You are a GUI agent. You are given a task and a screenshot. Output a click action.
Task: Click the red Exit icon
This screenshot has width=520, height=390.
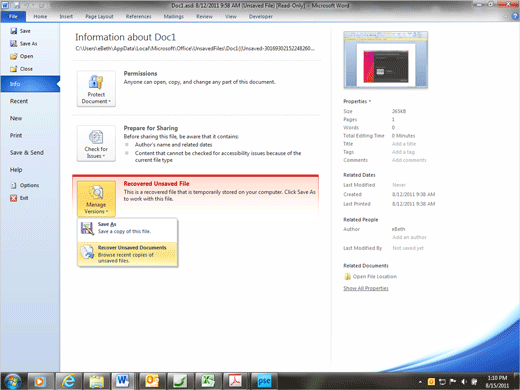pos(14,198)
